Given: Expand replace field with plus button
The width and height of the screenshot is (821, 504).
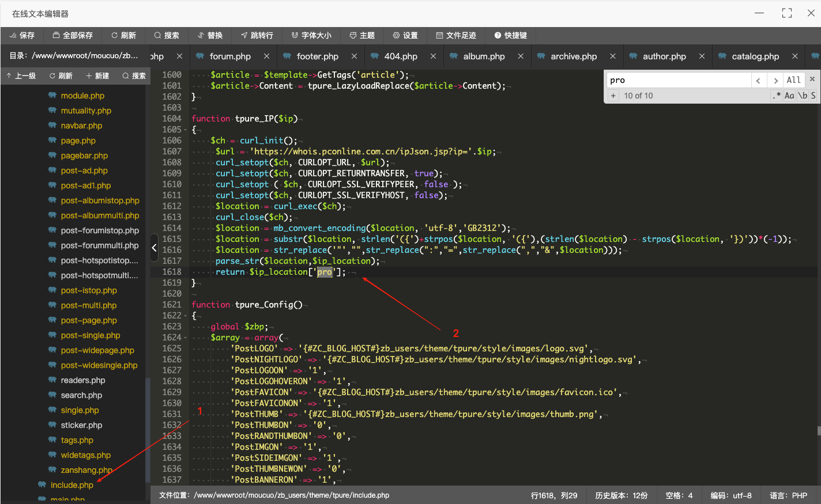Looking at the screenshot, I should [613, 96].
